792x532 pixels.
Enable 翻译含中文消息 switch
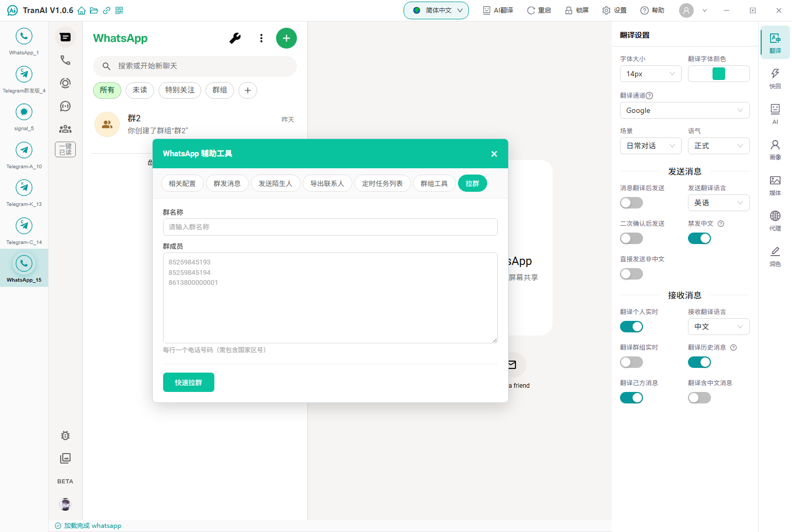[x=699, y=398]
